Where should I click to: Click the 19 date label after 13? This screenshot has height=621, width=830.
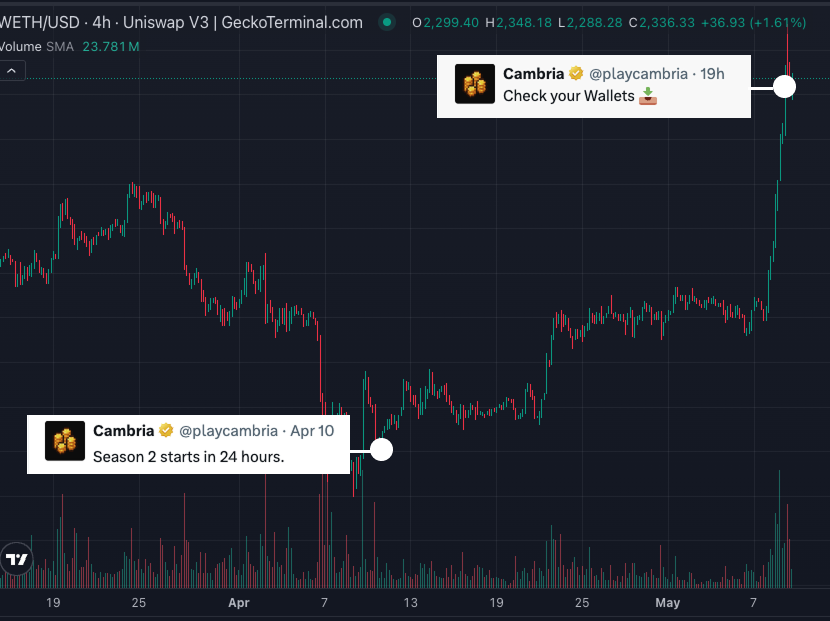click(x=496, y=602)
